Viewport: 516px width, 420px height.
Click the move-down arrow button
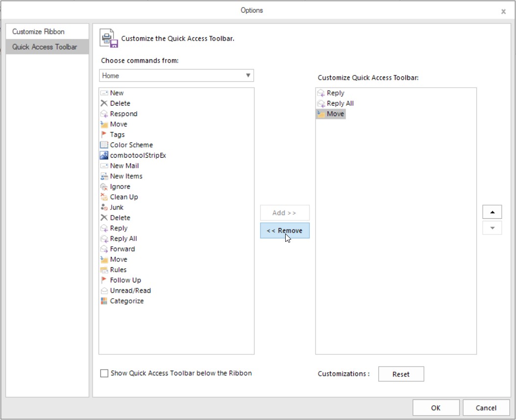pyautogui.click(x=491, y=228)
